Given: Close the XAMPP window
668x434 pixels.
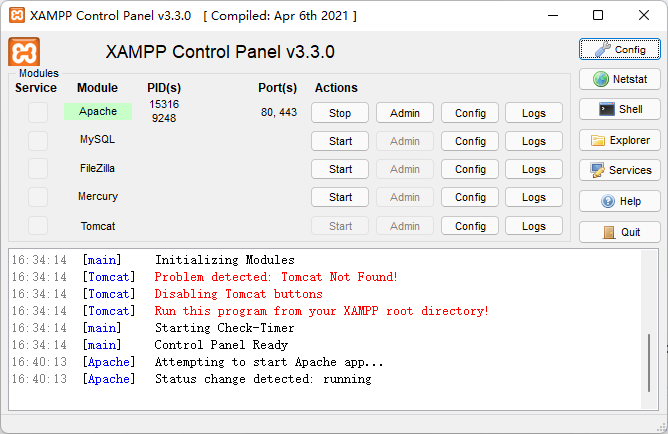Looking at the screenshot, I should [644, 16].
